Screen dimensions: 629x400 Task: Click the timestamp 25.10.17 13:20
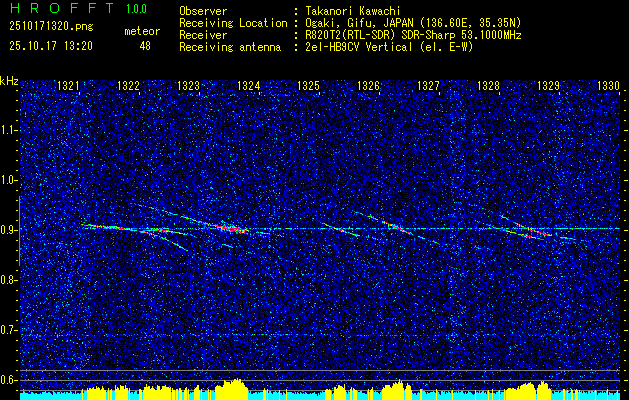[x=51, y=46]
